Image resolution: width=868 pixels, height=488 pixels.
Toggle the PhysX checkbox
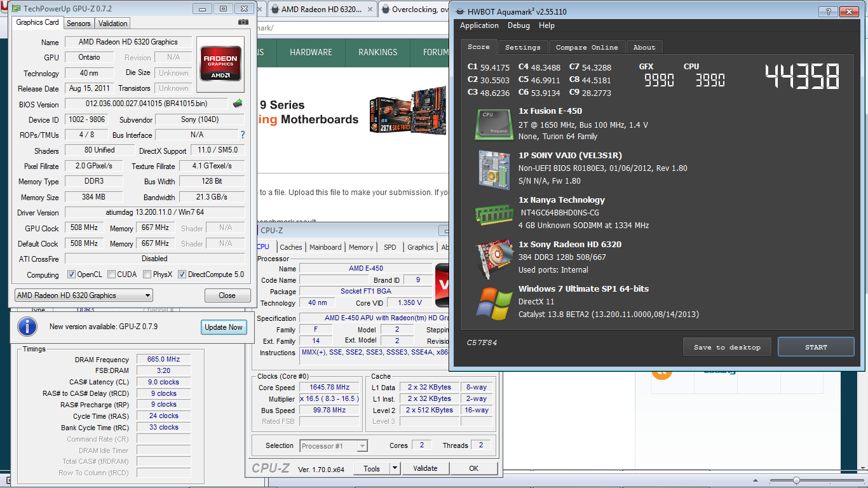147,274
